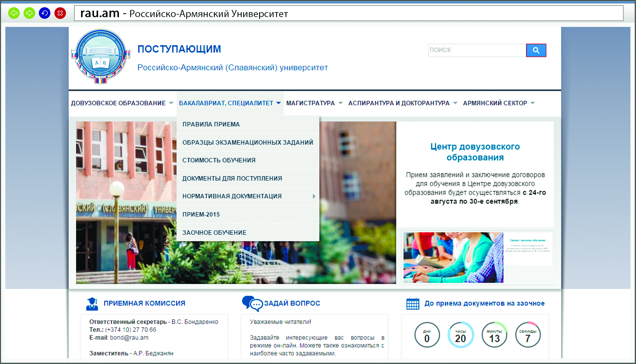Click the green browser forward arrow button
Screen dimensions: 636x364
(x=29, y=13)
